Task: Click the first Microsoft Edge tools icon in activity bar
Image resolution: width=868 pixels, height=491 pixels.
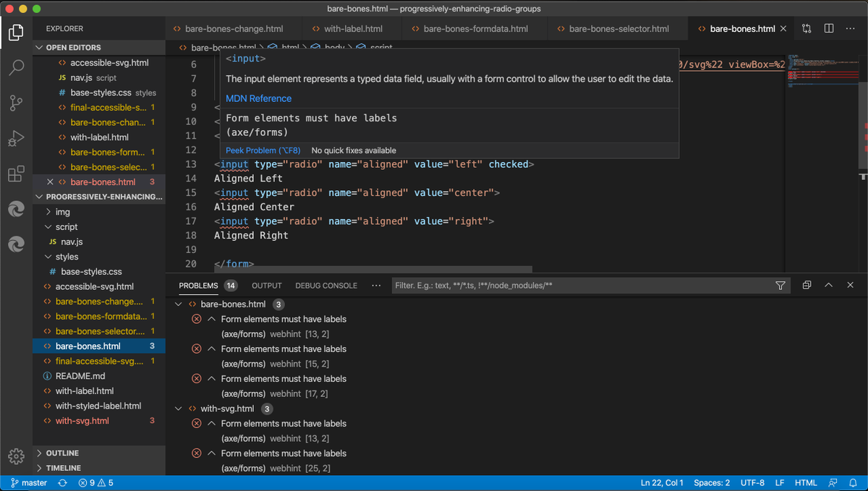Action: pyautogui.click(x=16, y=210)
